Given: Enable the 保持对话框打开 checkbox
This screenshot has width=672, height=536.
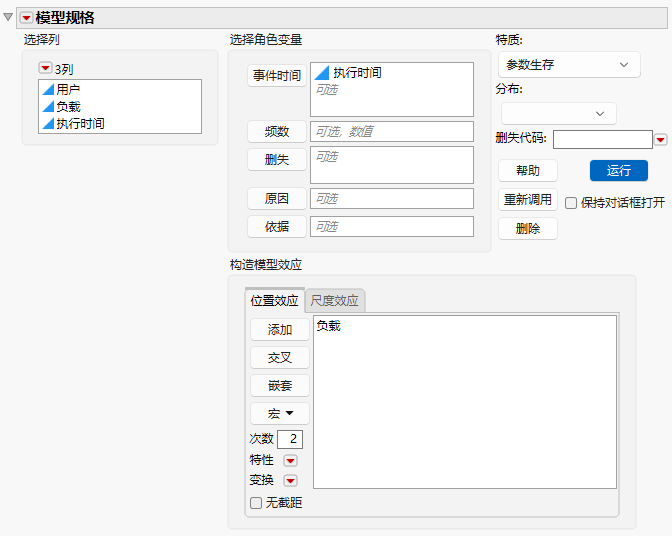Looking at the screenshot, I should (571, 203).
